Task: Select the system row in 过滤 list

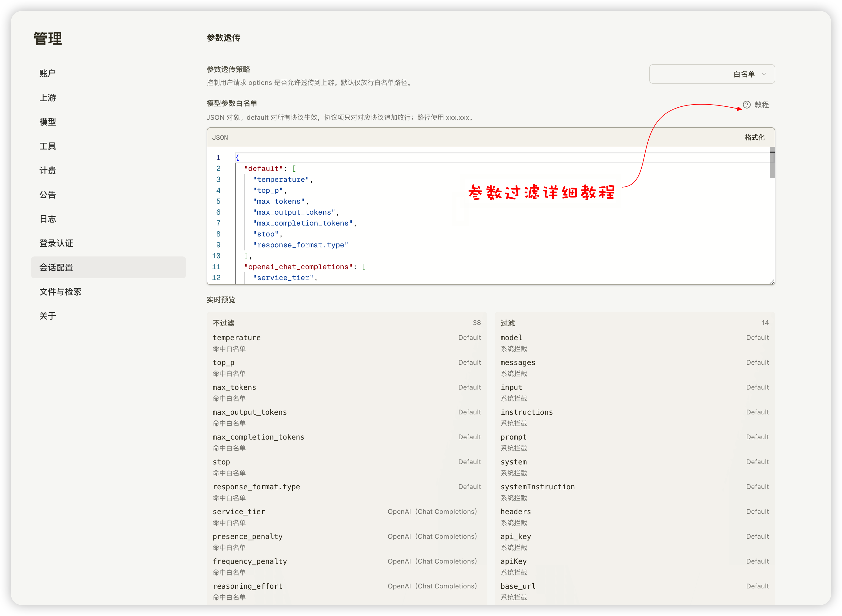Action: click(634, 467)
